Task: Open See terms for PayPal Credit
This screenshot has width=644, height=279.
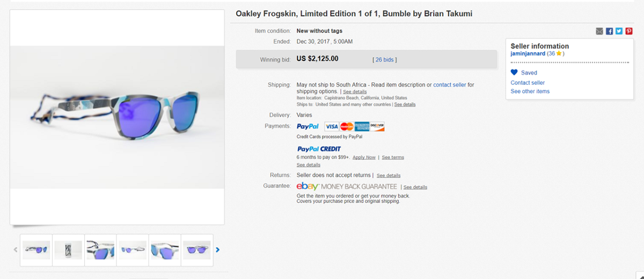Action: (x=393, y=158)
